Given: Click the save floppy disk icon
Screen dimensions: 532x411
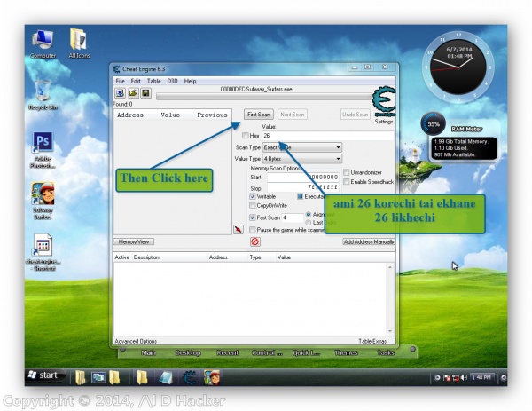Looking at the screenshot, I should coord(146,92).
